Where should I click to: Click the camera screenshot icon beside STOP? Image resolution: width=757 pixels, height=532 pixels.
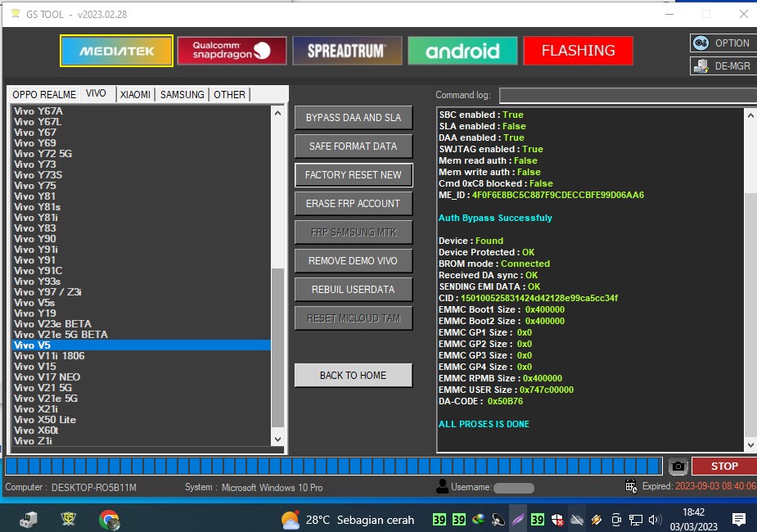click(678, 466)
